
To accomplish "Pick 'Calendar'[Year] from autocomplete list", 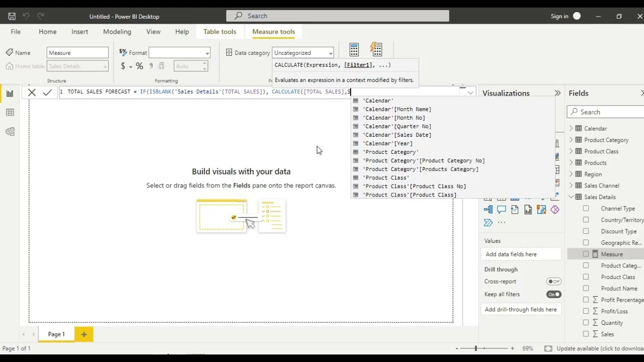I will tap(387, 143).
